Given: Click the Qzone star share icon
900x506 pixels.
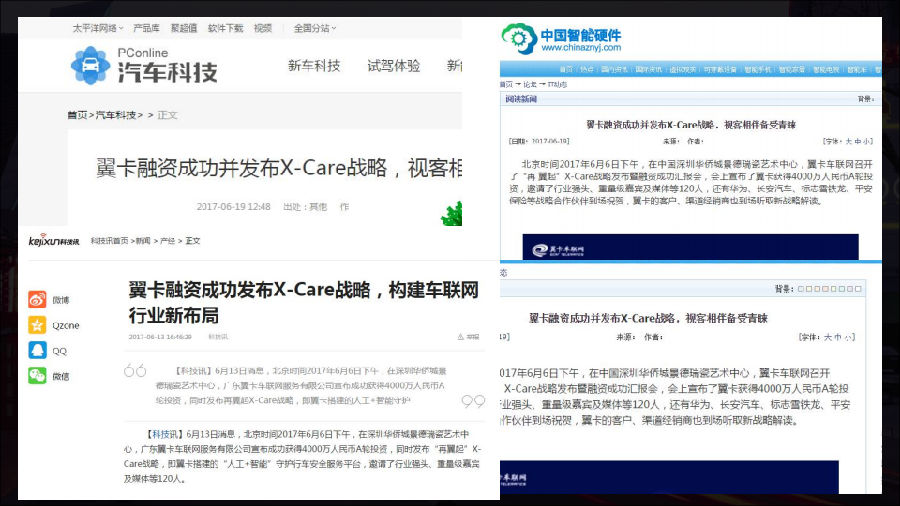Looking at the screenshot, I should [37, 325].
